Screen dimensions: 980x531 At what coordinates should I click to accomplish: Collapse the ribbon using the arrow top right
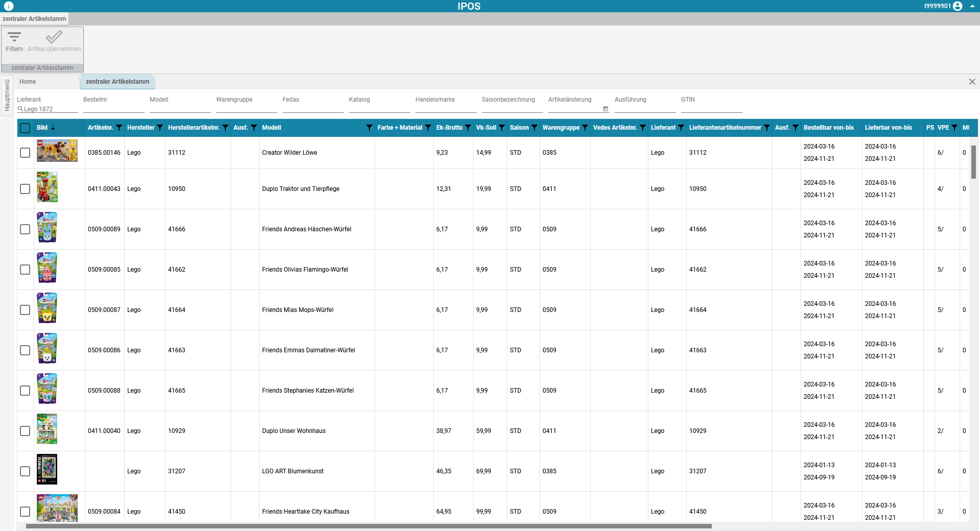[x=973, y=6]
